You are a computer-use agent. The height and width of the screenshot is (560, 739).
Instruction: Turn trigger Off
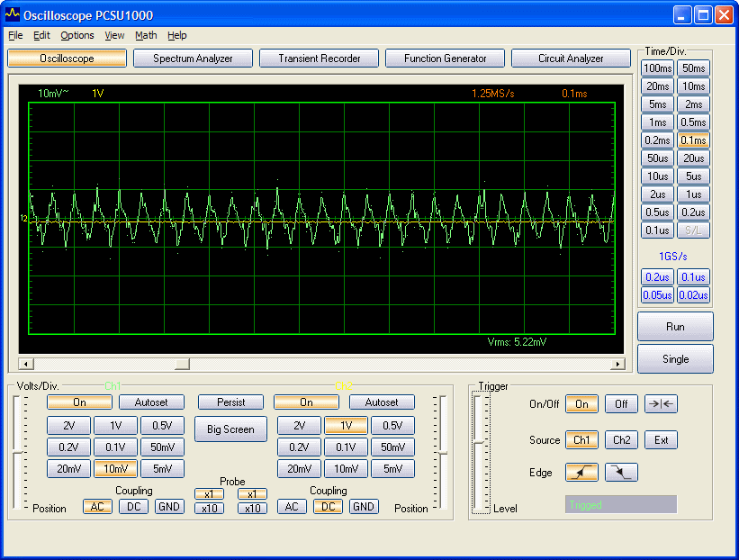click(x=621, y=404)
